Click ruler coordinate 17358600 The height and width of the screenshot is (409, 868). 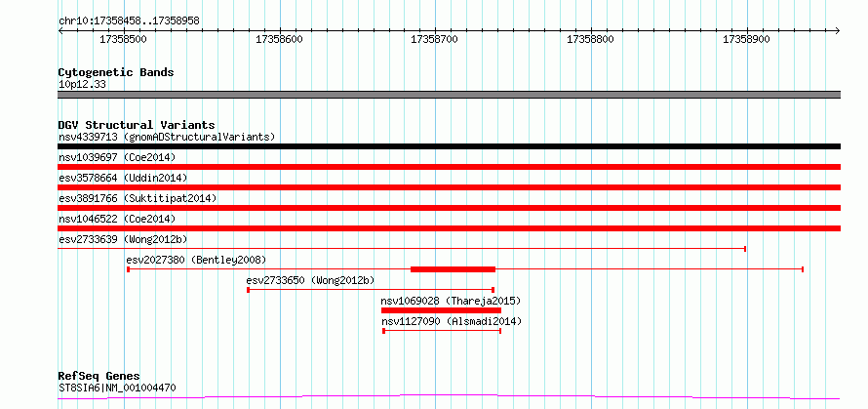point(279,40)
